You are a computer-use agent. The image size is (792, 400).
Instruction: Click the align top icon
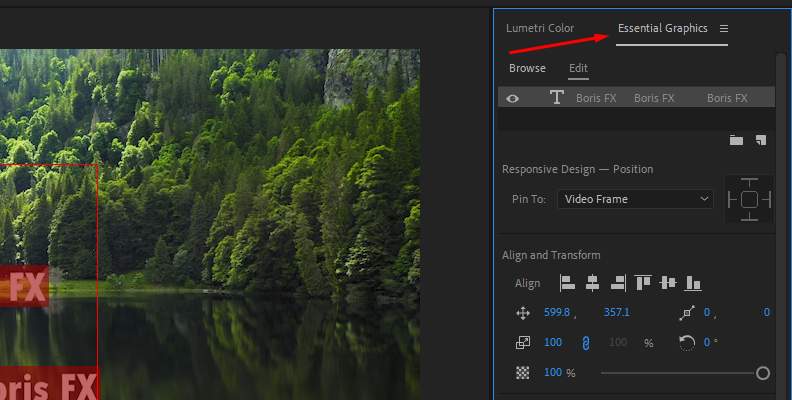(643, 284)
